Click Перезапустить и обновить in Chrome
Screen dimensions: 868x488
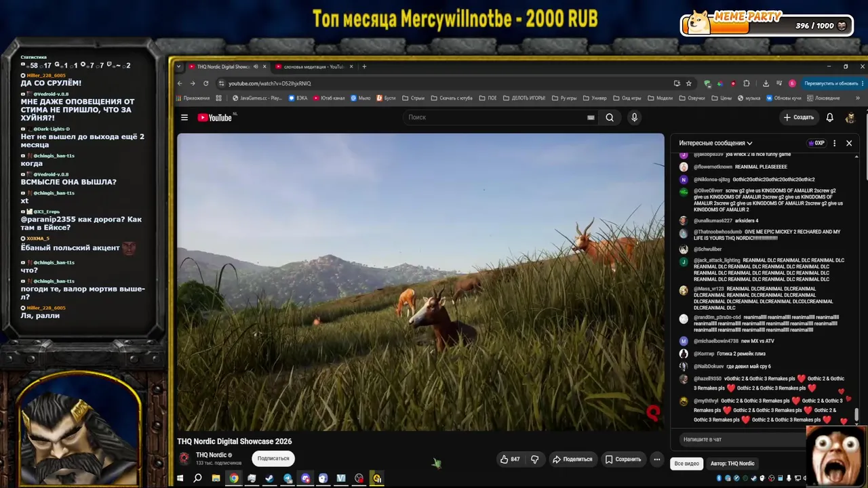[x=831, y=83]
